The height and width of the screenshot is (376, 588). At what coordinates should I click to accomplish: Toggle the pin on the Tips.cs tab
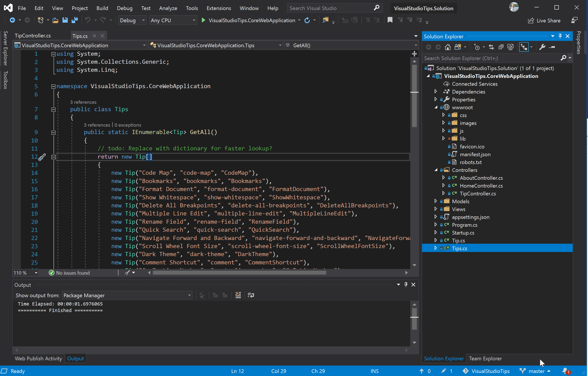[95, 36]
